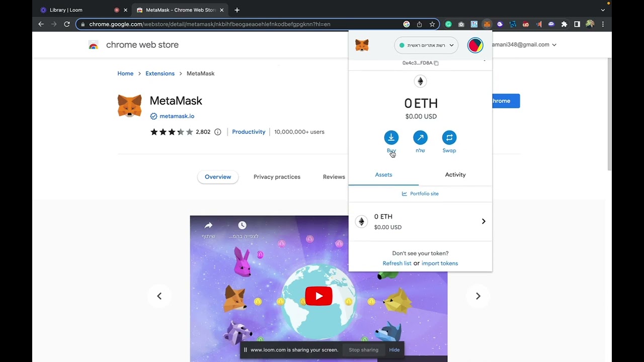This screenshot has width=644, height=362.
Task: Click the Refresh list link
Action: [x=397, y=263]
